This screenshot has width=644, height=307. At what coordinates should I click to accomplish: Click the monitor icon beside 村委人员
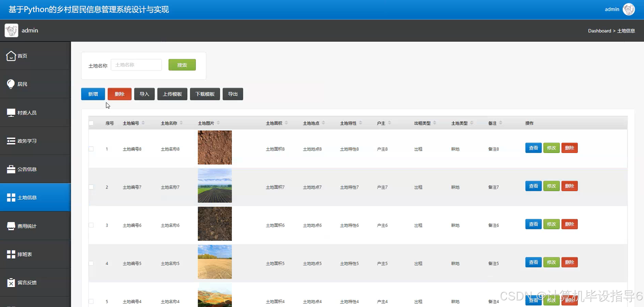click(x=11, y=113)
